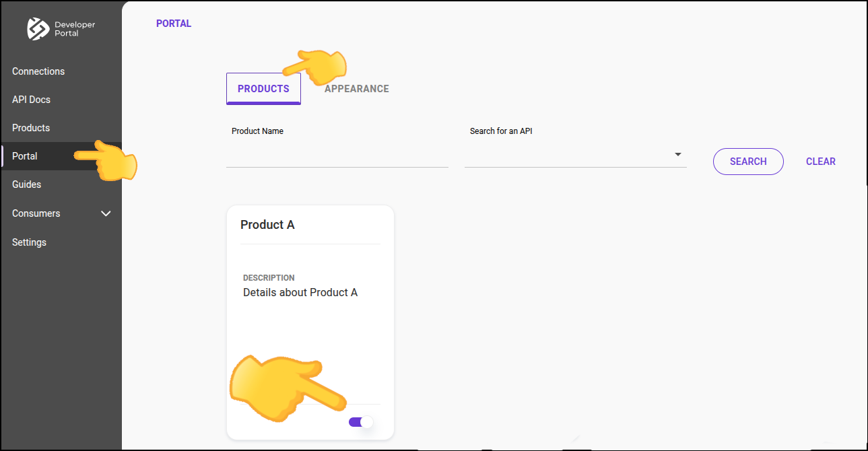Open the Settings page
The width and height of the screenshot is (868, 451).
(29, 242)
